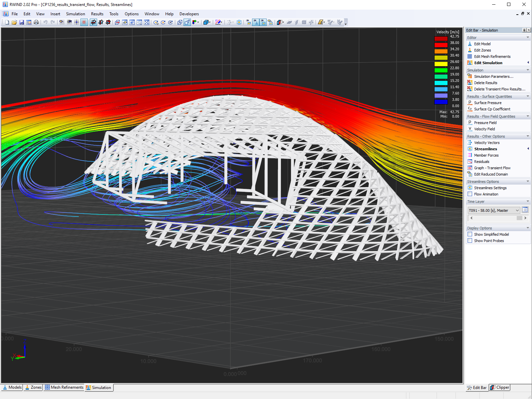Open Simulation Parameters...
Screen dimensions: 532x399
pyautogui.click(x=494, y=76)
